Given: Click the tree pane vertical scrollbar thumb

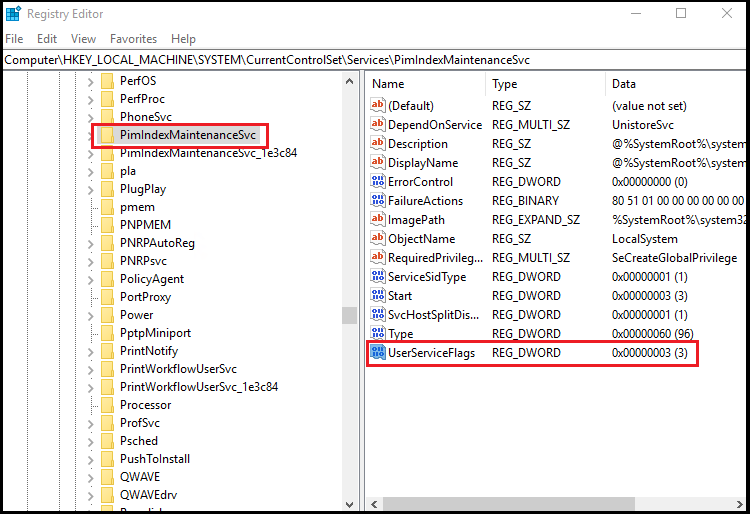Looking at the screenshot, I should [350, 316].
